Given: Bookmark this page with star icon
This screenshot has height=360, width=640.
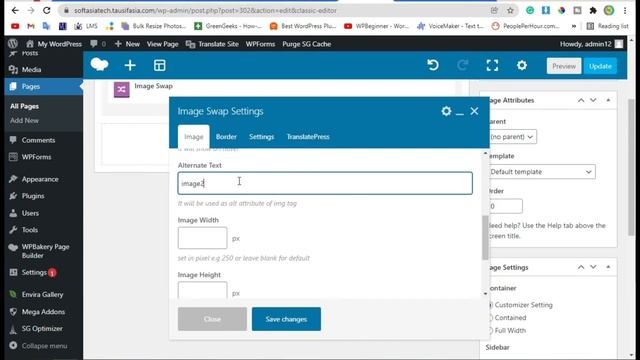Looking at the screenshot, I should pos(510,10).
